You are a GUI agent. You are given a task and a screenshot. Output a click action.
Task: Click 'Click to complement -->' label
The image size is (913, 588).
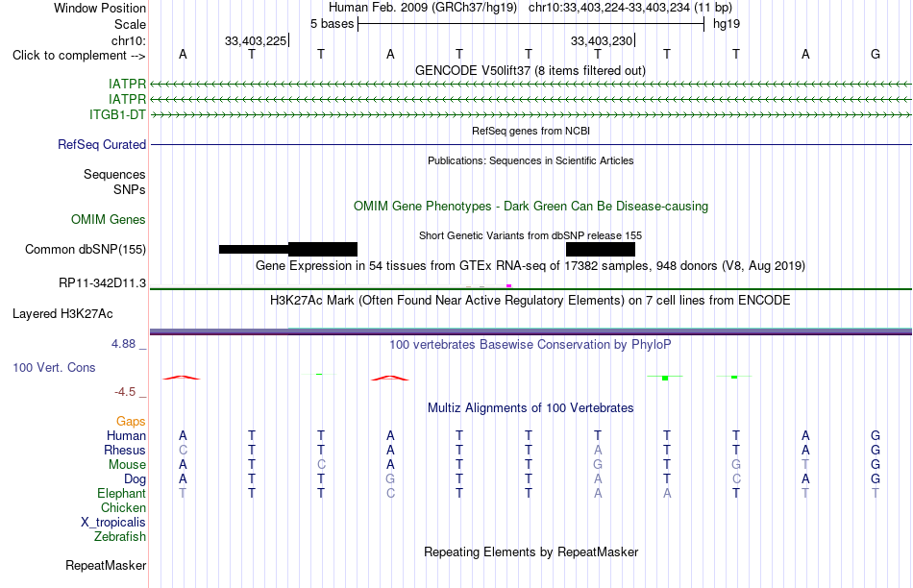(79, 56)
